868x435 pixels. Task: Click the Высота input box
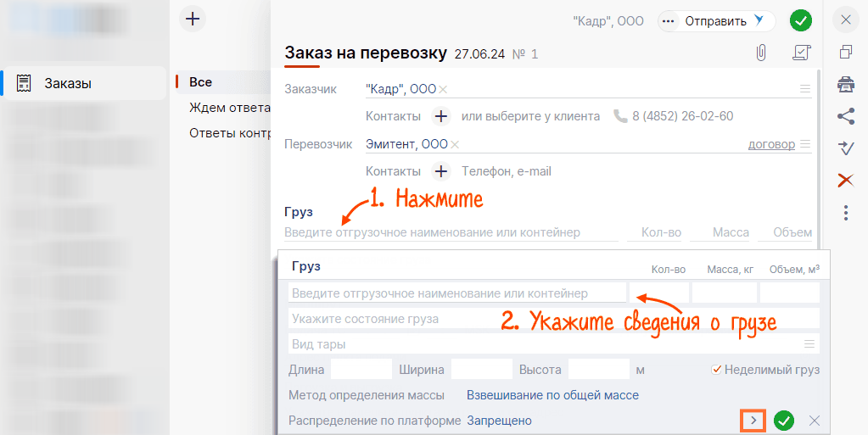(599, 369)
